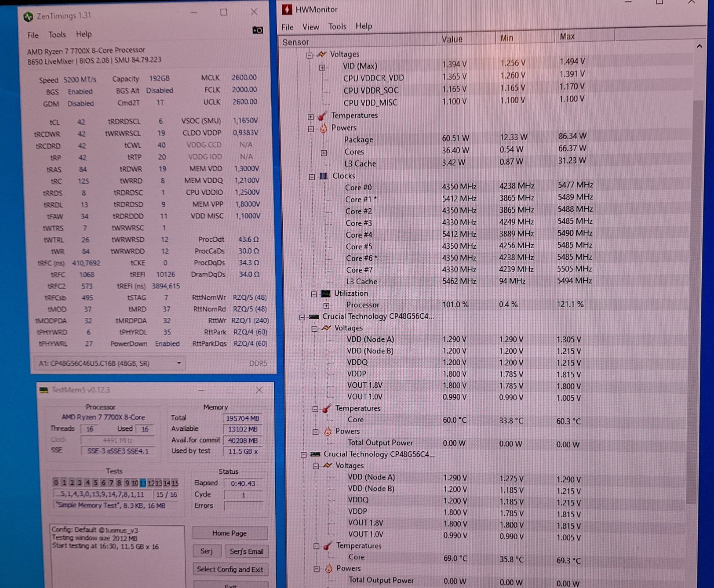Click the Serj button in TestMem5

(206, 551)
